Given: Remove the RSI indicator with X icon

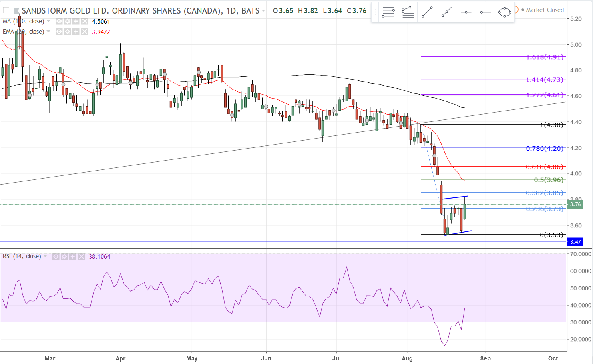Looking at the screenshot, I should pos(82,257).
